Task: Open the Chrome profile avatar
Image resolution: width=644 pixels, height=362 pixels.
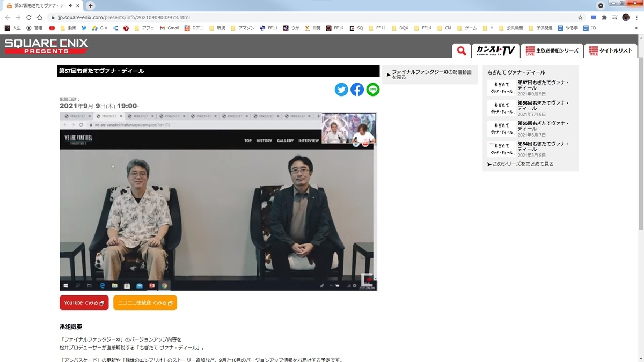Action: (626, 17)
